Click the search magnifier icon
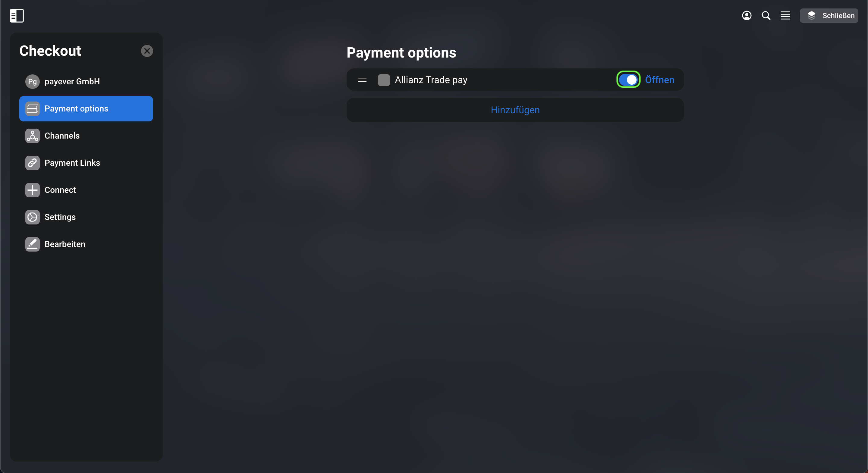The image size is (868, 473). 766,15
